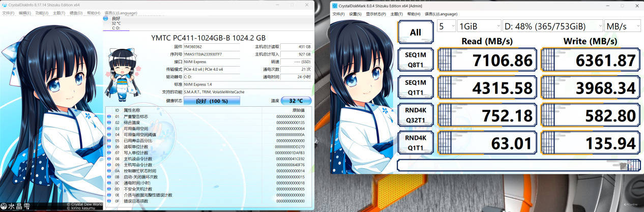Screen dimensions: 644x212
Task: Start the RND4K Q32T1 test
Action: [x=415, y=115]
